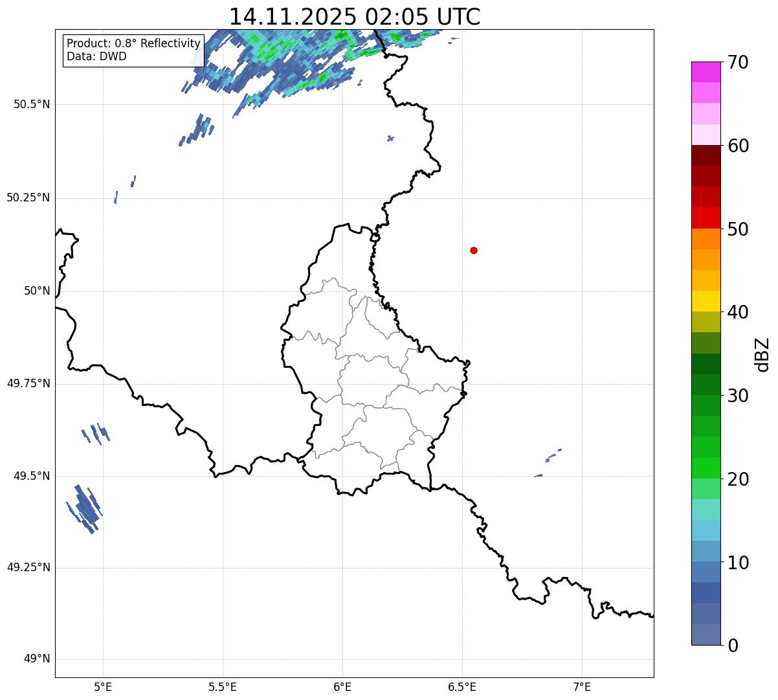This screenshot has width=778, height=700.
Task: Click the 49.25°N latitude label
Action: click(x=28, y=568)
